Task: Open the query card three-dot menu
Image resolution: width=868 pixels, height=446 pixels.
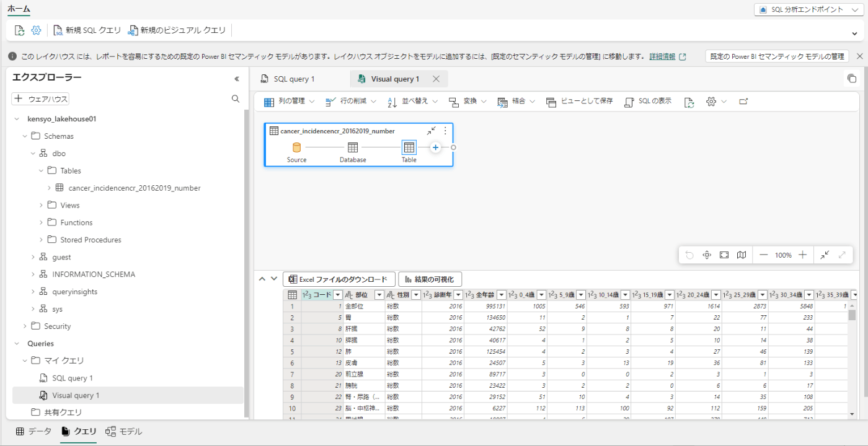Action: (445, 131)
